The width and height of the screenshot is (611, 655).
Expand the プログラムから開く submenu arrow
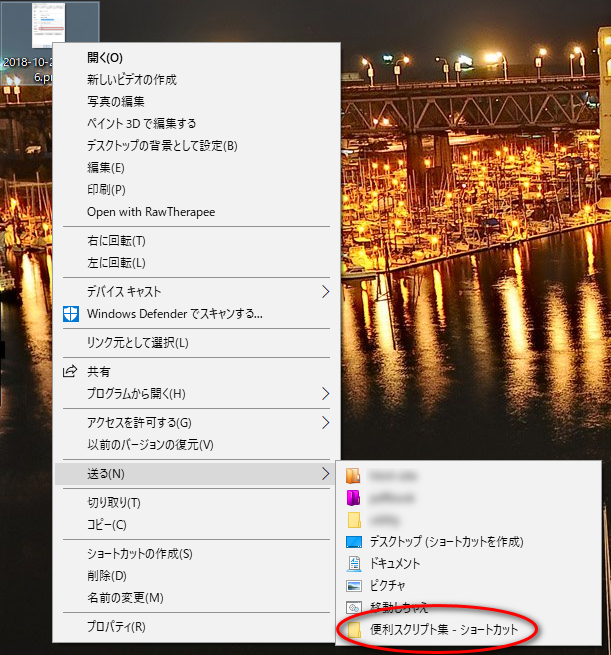click(325, 393)
